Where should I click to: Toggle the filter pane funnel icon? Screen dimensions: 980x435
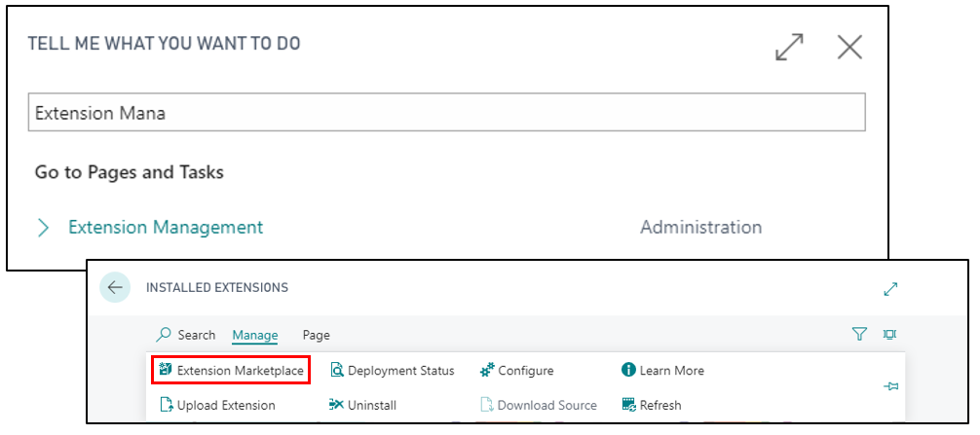click(x=860, y=335)
